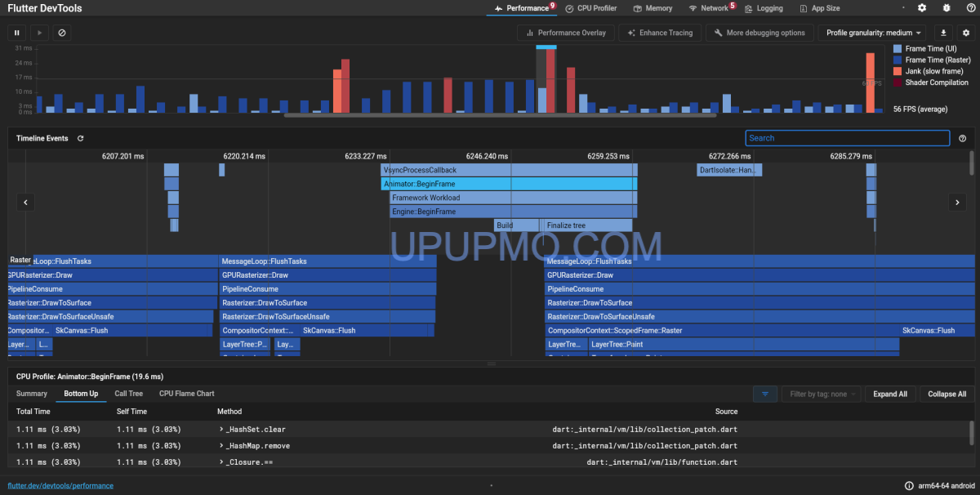Select the DartIsolate::Han... event
The height and width of the screenshot is (495, 980).
point(729,170)
